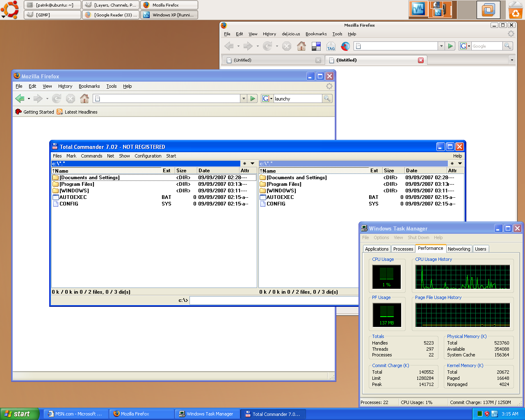Click the checkered del.icio.us bookmarks icon

click(316, 46)
